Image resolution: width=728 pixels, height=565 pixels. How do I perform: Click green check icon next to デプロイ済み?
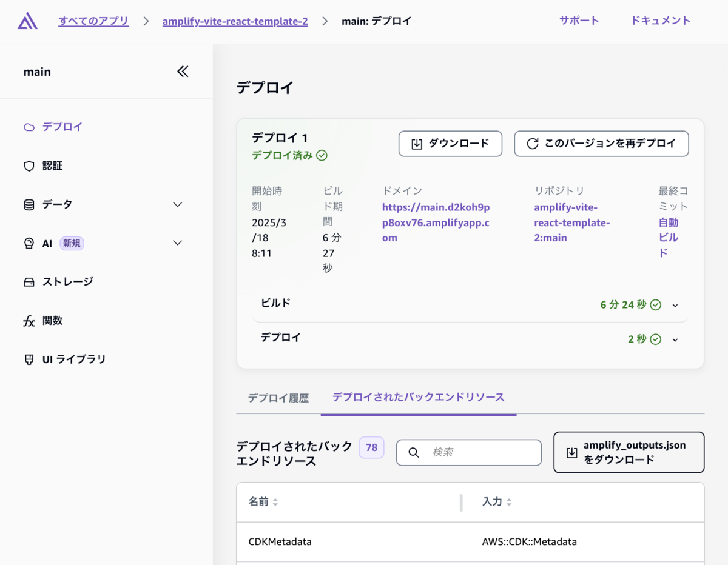point(322,155)
